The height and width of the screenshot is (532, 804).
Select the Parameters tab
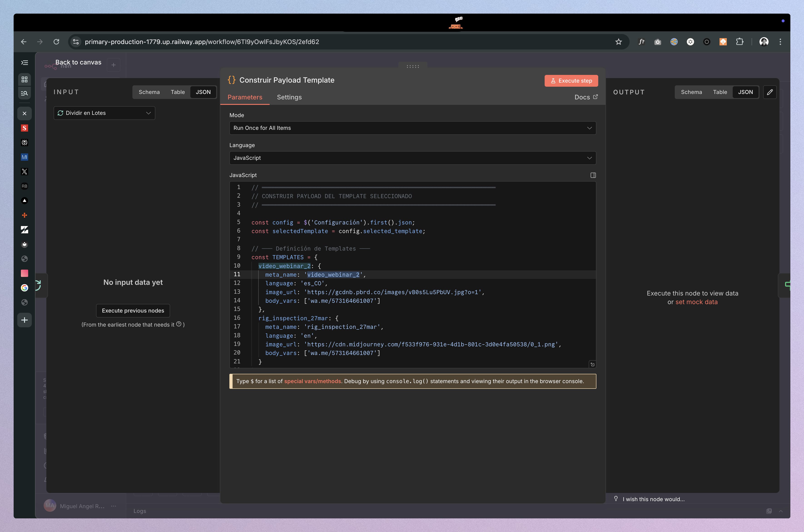pyautogui.click(x=245, y=97)
